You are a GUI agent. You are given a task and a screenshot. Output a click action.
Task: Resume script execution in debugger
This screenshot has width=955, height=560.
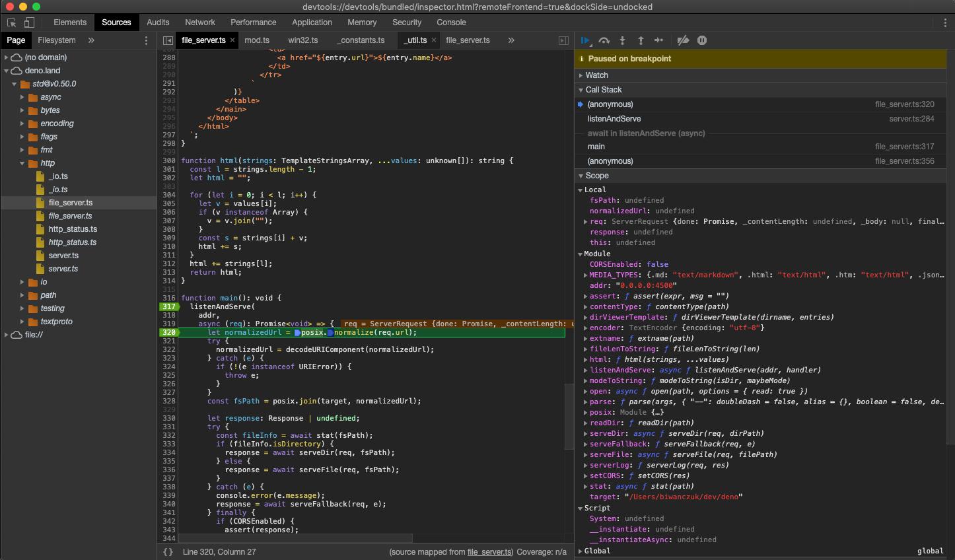point(585,40)
